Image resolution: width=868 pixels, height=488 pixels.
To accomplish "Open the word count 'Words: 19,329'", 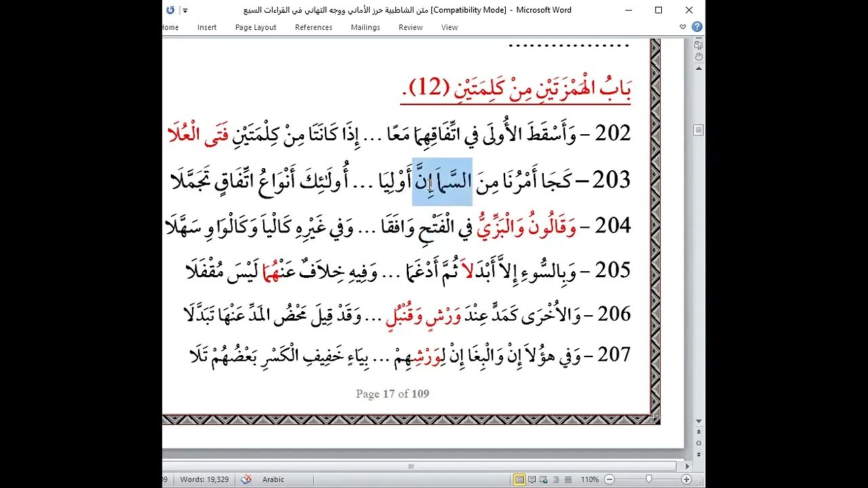I will [x=203, y=479].
